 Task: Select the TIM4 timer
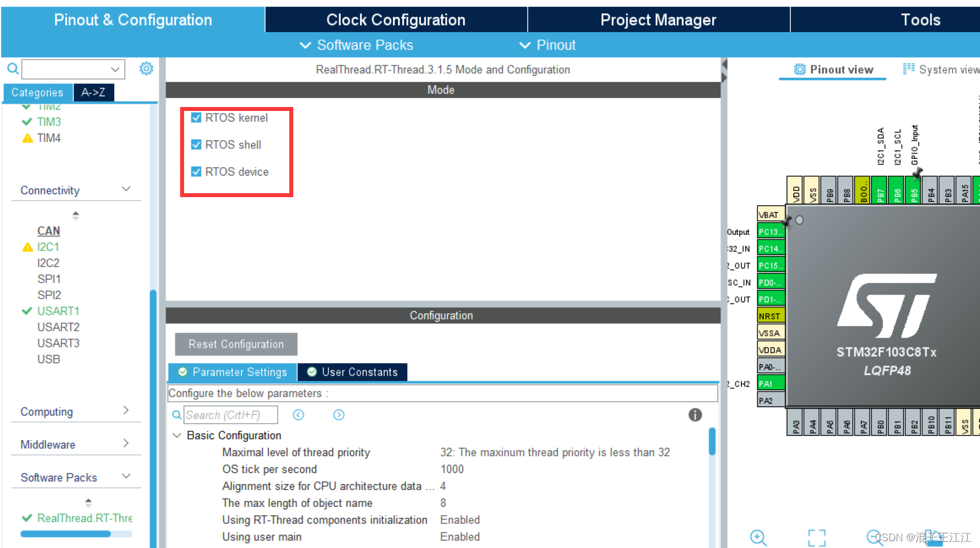[49, 138]
